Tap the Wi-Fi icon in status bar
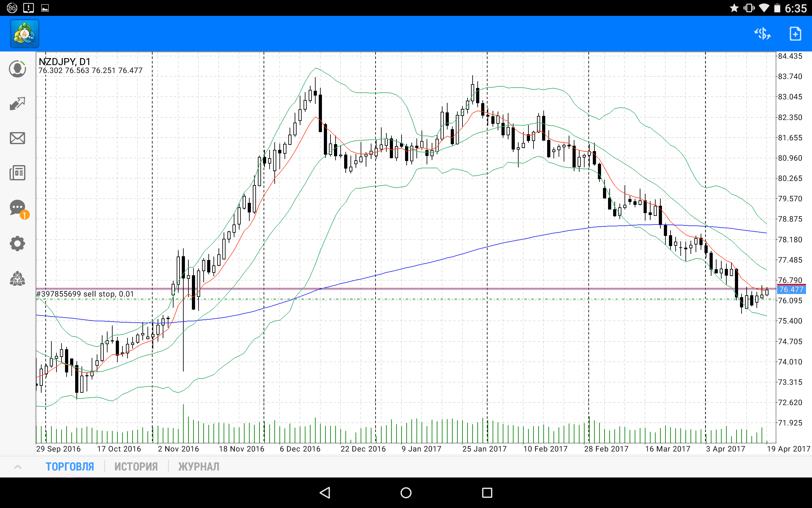Screen dimensions: 812x508 click(x=764, y=8)
